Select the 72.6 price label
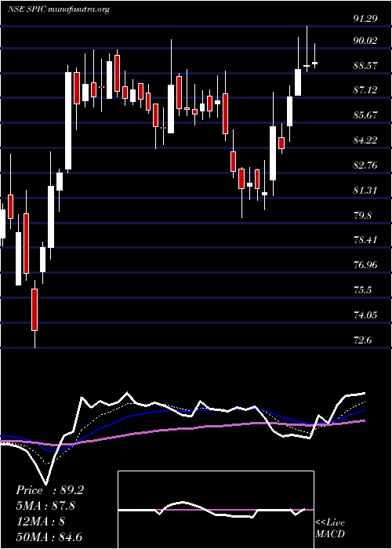 pyautogui.click(x=362, y=340)
